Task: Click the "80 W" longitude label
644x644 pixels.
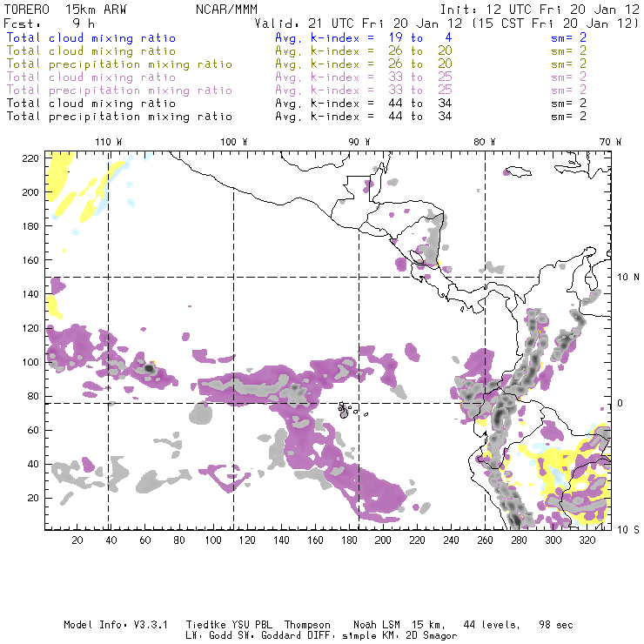Action: (485, 142)
